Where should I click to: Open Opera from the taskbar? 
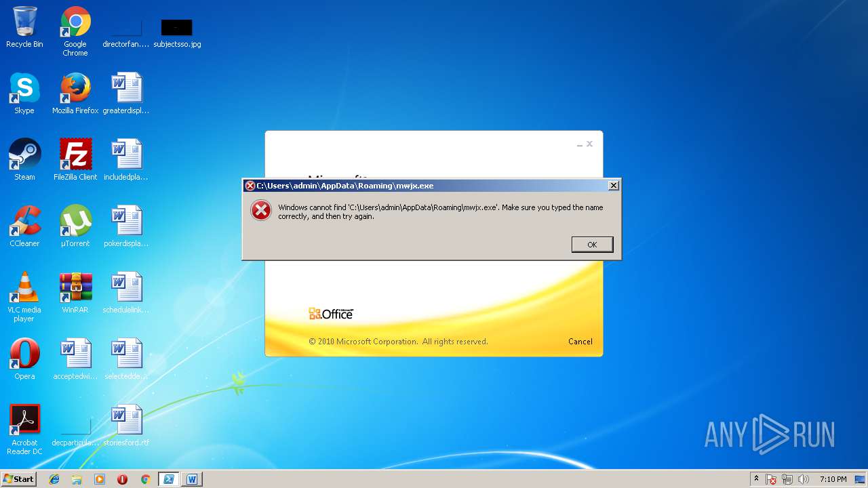(122, 479)
